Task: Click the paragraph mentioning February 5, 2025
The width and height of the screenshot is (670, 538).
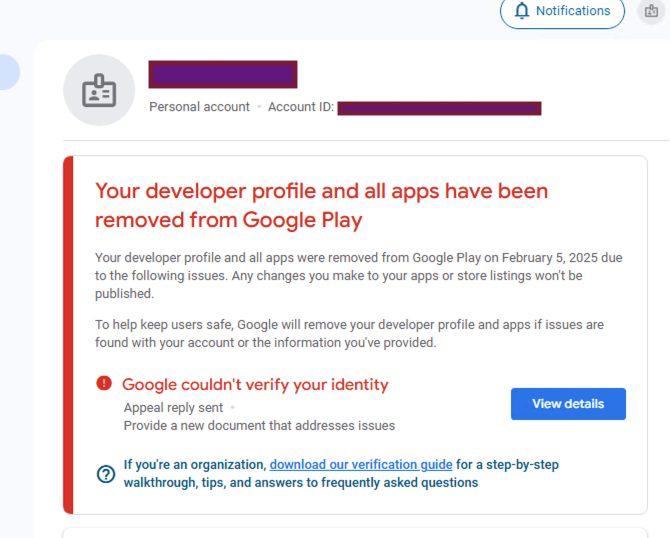Action: [359, 276]
